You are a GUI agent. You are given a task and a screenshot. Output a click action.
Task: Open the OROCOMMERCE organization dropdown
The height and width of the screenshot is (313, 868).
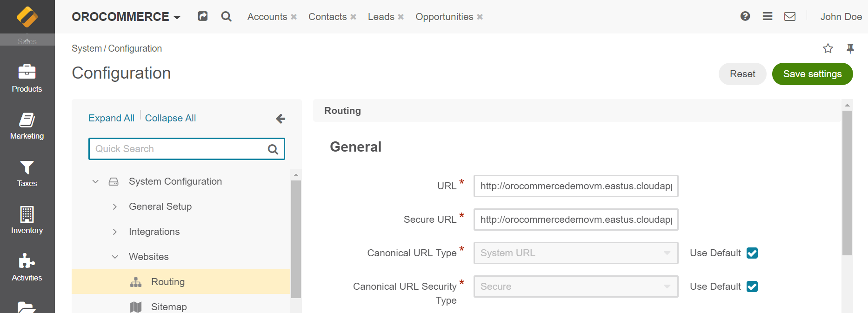(x=126, y=17)
